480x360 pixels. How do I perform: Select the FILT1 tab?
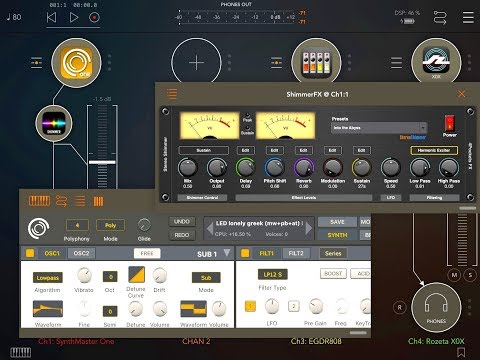267,253
